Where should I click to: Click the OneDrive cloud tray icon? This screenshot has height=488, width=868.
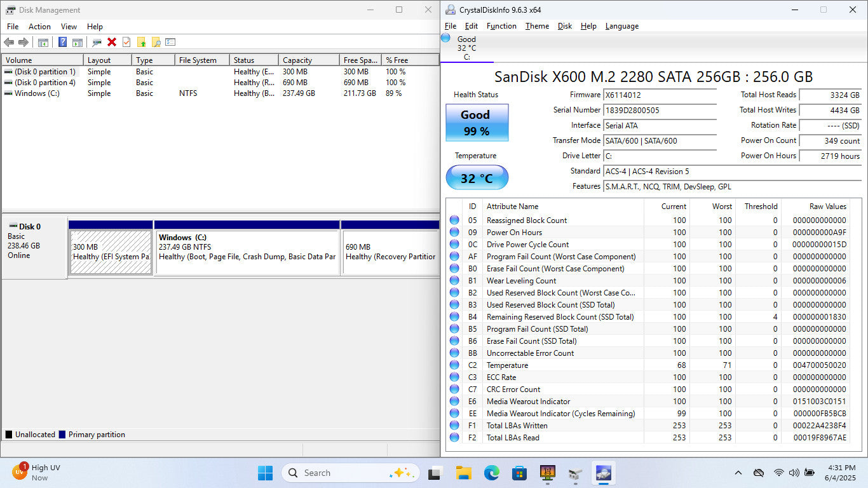(x=758, y=473)
